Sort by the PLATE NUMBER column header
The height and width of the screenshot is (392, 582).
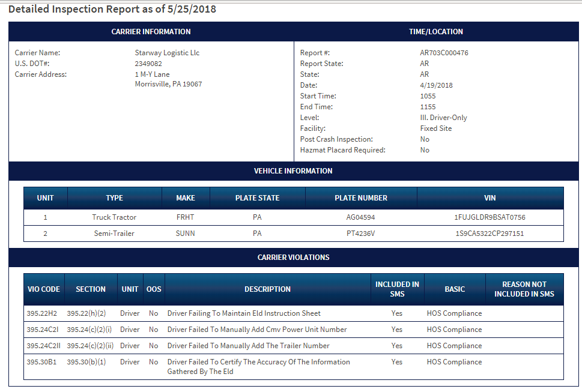361,198
